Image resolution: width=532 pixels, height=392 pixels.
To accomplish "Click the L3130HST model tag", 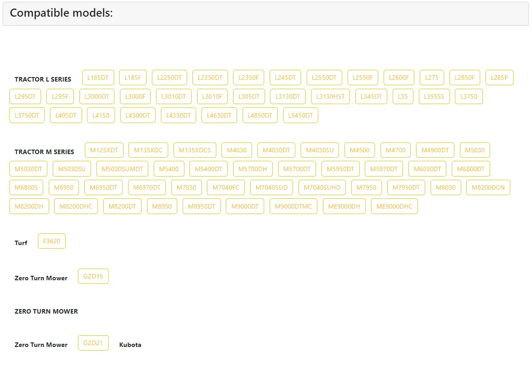I will click(330, 96).
